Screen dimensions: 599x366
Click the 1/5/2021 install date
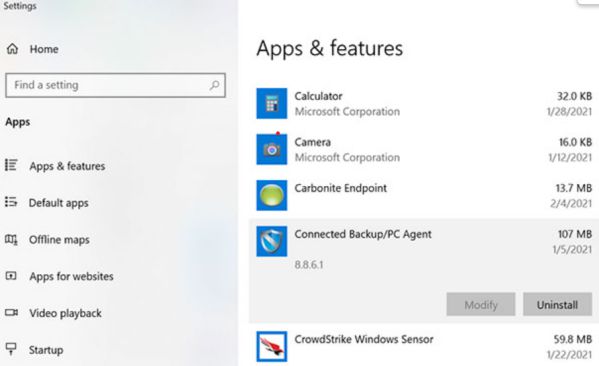[572, 249]
